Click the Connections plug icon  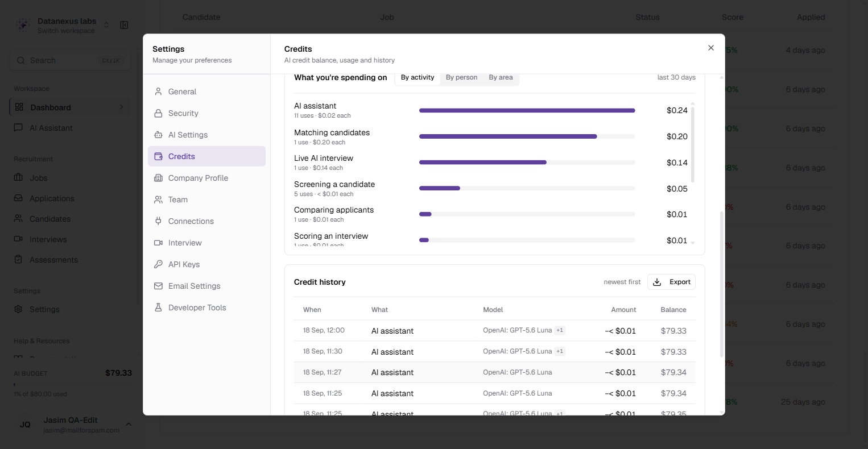(158, 221)
